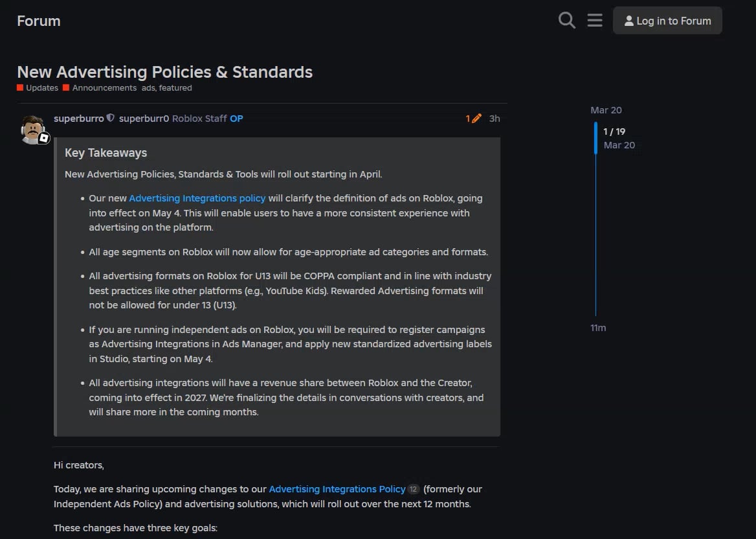Viewport: 756px width, 539px height.
Task: Open Advertising Integrations policy link in Key Takeaways
Action: pyautogui.click(x=197, y=198)
